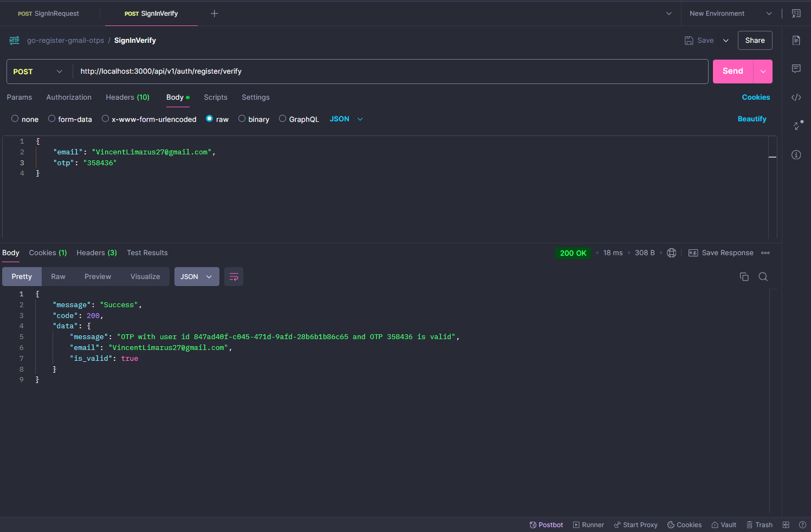Click the request URL input field
The height and width of the screenshot is (532, 811).
coord(390,72)
